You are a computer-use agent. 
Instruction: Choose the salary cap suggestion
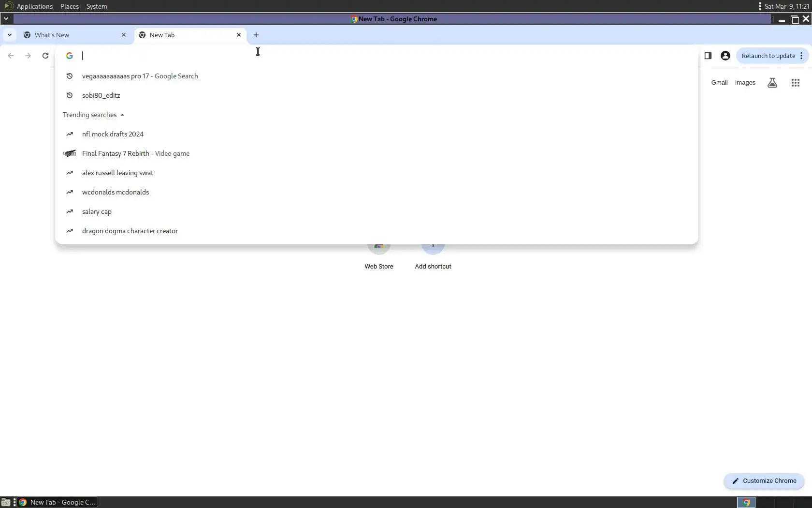(377, 211)
